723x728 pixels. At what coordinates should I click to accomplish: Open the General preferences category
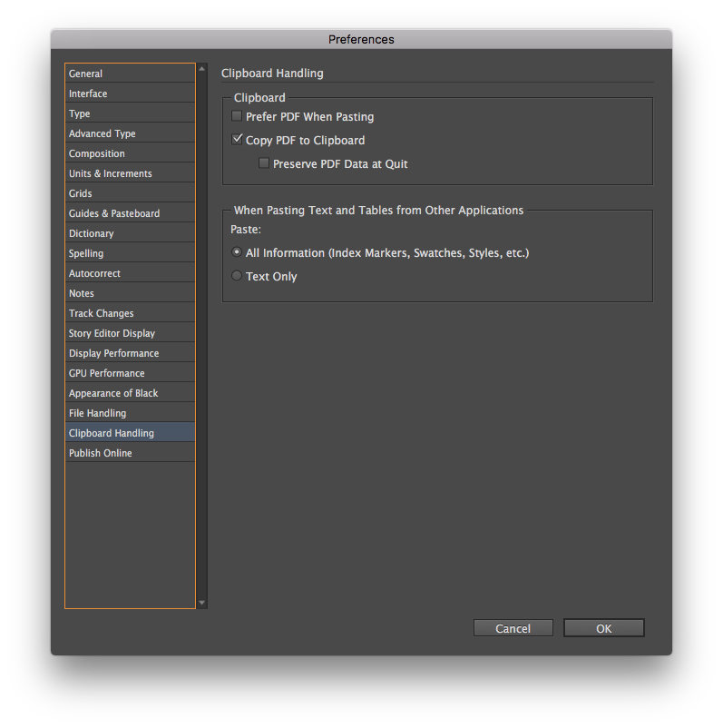(x=130, y=74)
